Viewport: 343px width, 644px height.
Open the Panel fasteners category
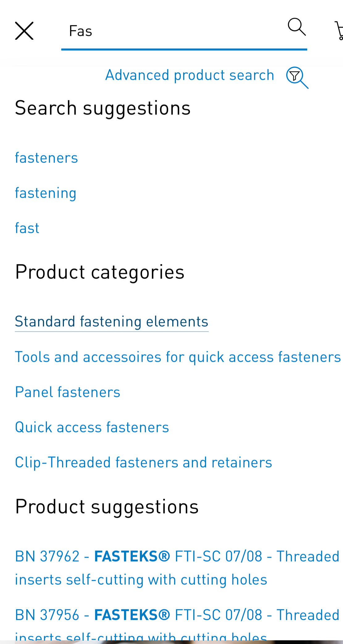click(x=67, y=392)
